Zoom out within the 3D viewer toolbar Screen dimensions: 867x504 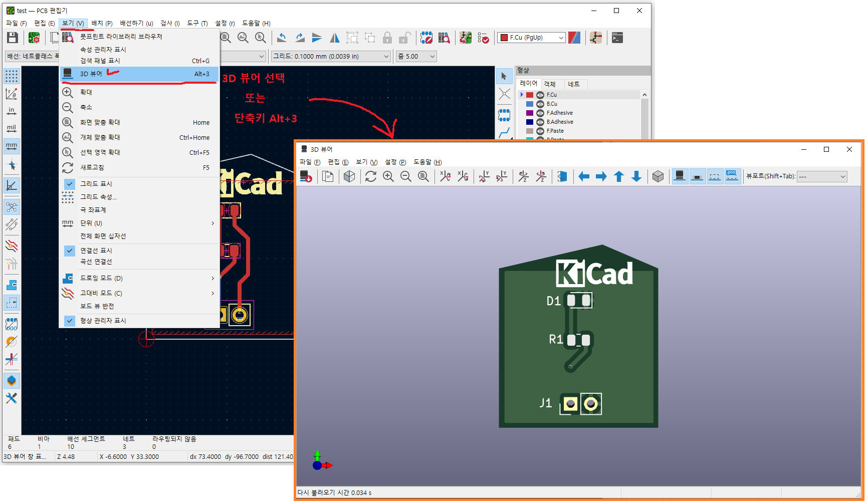pos(406,176)
